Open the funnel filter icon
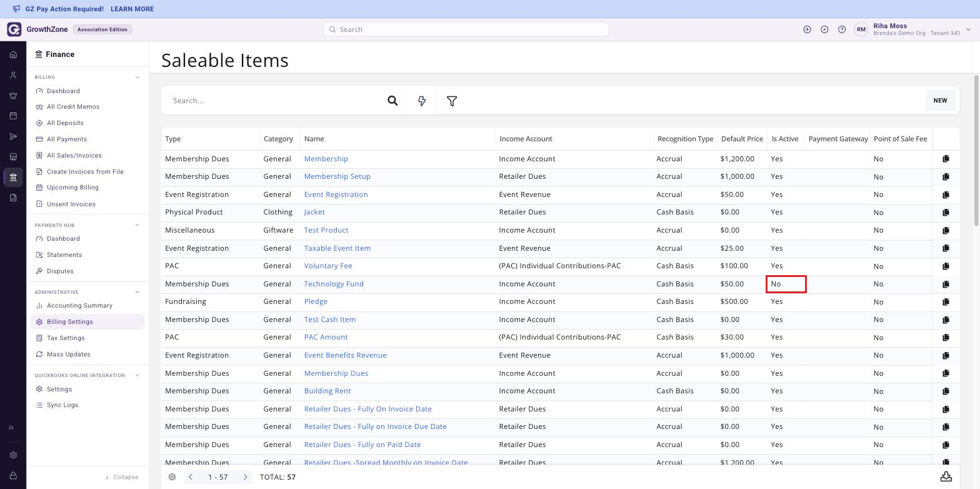980x489 pixels. tap(452, 101)
